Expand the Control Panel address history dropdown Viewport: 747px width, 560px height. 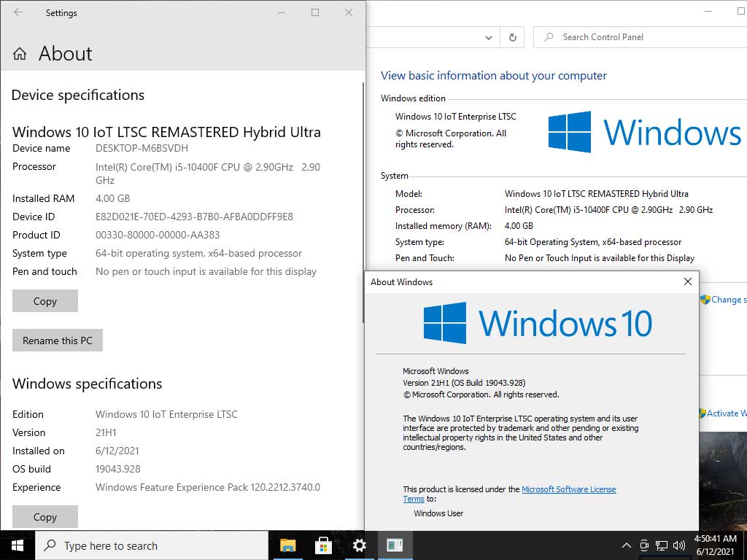pyautogui.click(x=488, y=37)
